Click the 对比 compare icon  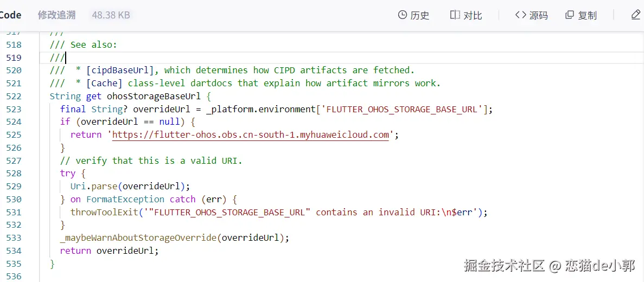[455, 15]
